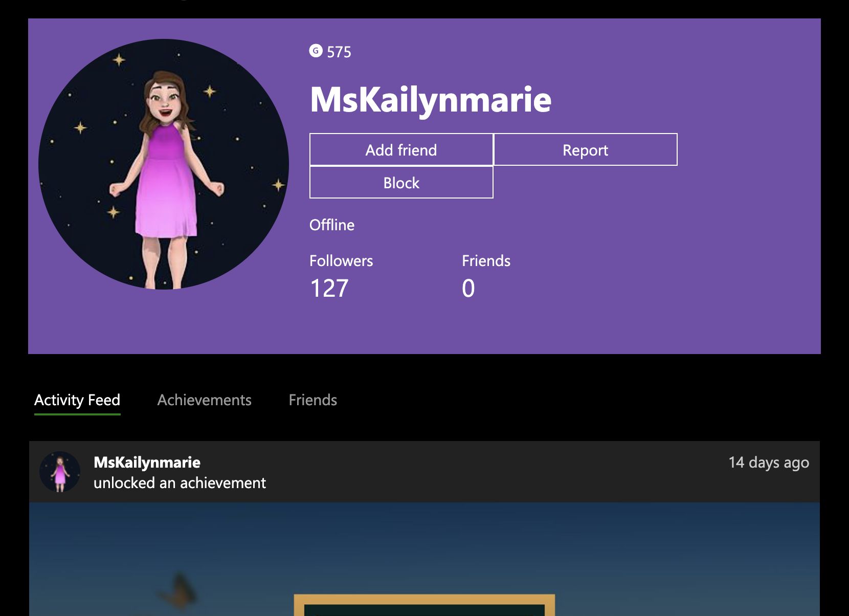Switch to the Activity Feed tab
This screenshot has height=616, width=849.
click(77, 400)
